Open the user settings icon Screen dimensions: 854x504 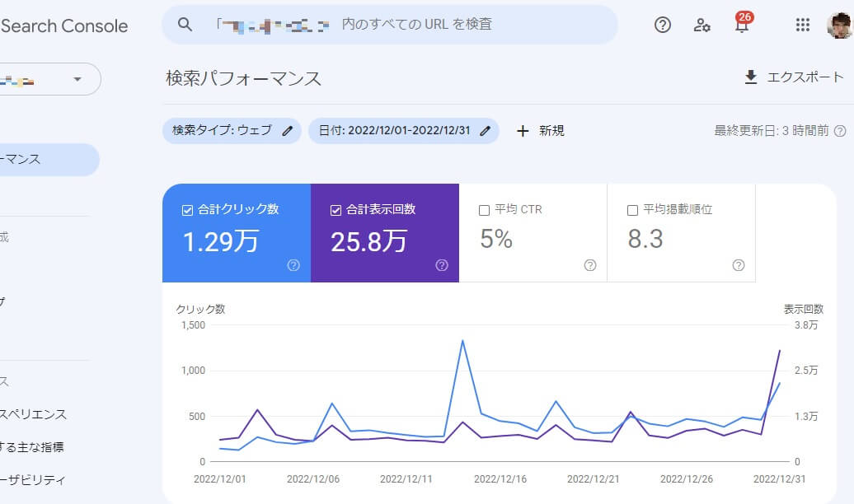pos(701,25)
